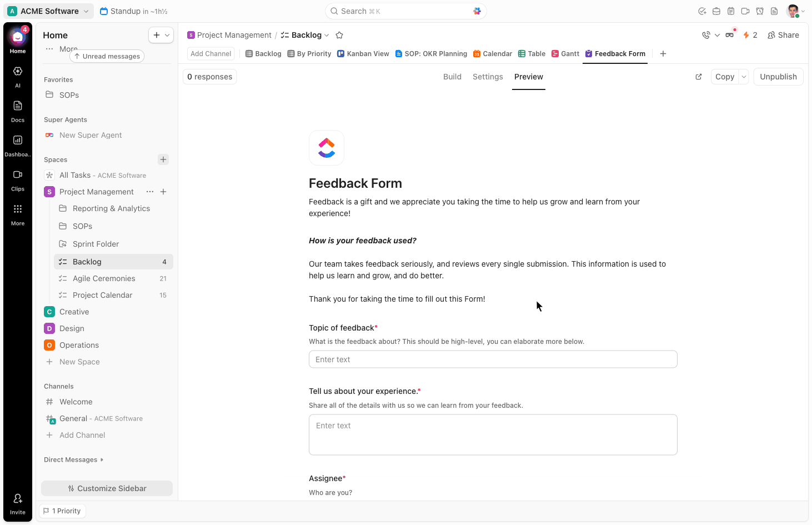Open ClickUp AI via the lightning bolt icon
This screenshot has height=525, width=812.
click(x=747, y=34)
